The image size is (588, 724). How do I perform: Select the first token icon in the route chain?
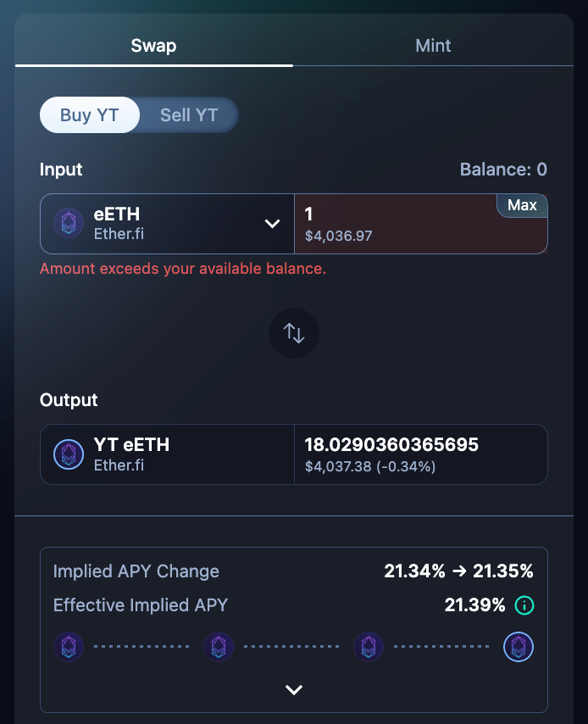pyautogui.click(x=69, y=646)
